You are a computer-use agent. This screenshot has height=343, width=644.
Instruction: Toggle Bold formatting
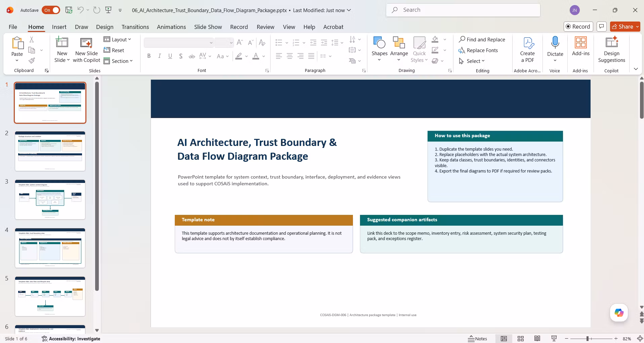point(149,56)
